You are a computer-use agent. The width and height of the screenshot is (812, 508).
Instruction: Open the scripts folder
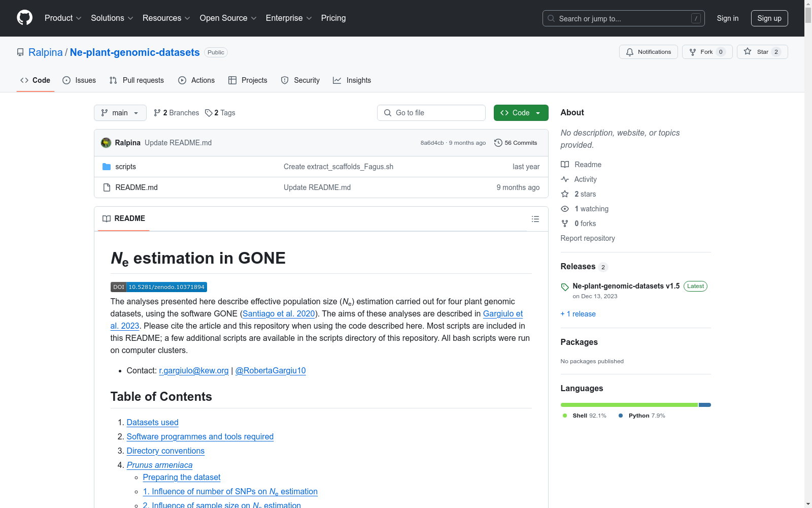tap(125, 167)
